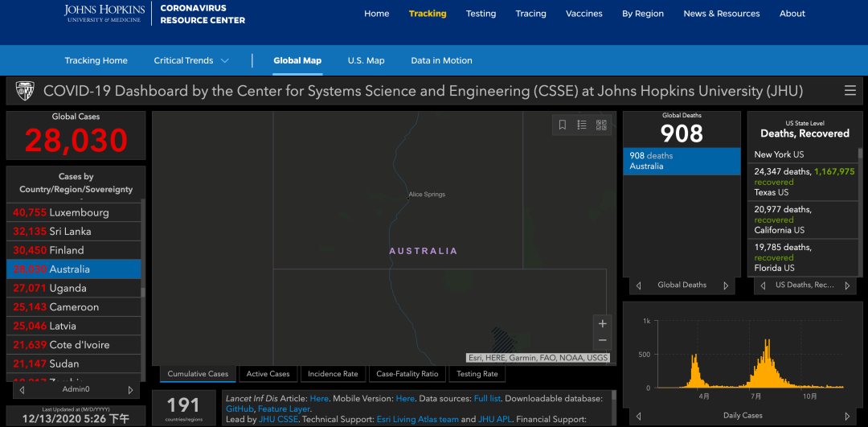Go to the Testing page

481,14
